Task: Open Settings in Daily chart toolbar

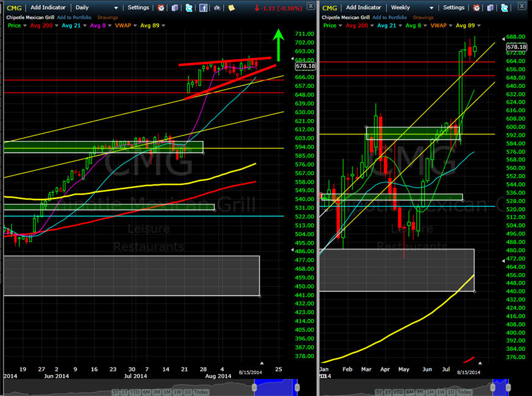Action: tap(138, 7)
